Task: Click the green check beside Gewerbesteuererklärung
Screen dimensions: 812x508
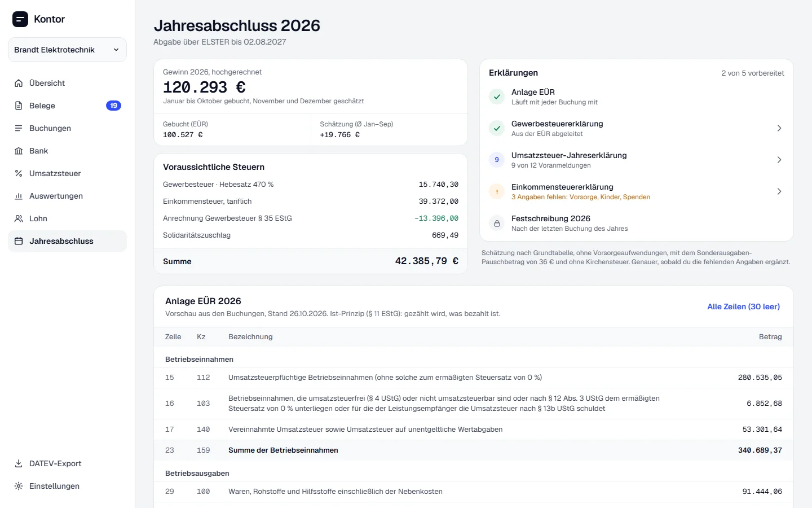Action: [497, 128]
